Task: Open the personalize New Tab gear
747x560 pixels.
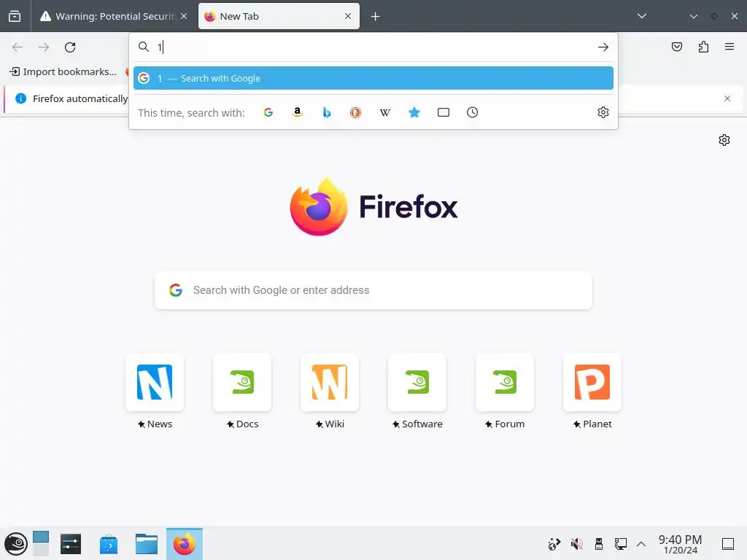Action: [724, 140]
